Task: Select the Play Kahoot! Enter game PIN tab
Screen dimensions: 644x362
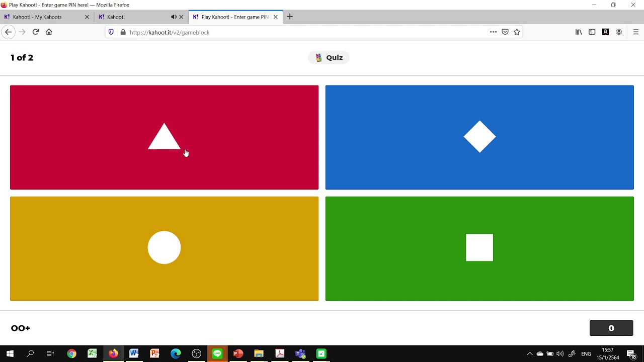Action: [234, 17]
